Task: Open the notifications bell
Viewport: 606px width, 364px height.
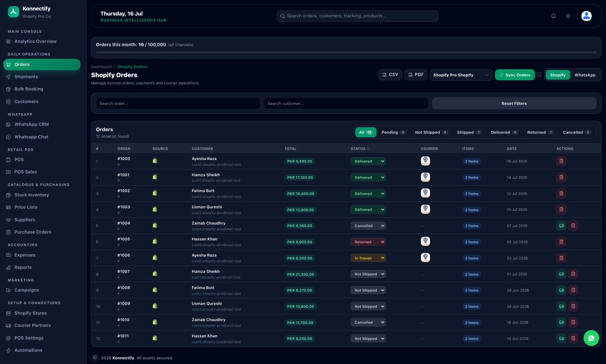Action: coord(553,16)
